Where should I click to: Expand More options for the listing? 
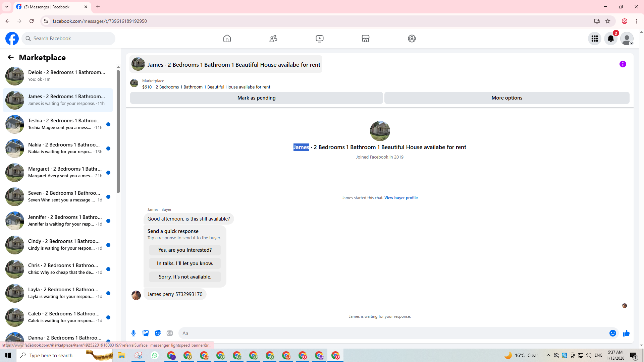pyautogui.click(x=506, y=98)
